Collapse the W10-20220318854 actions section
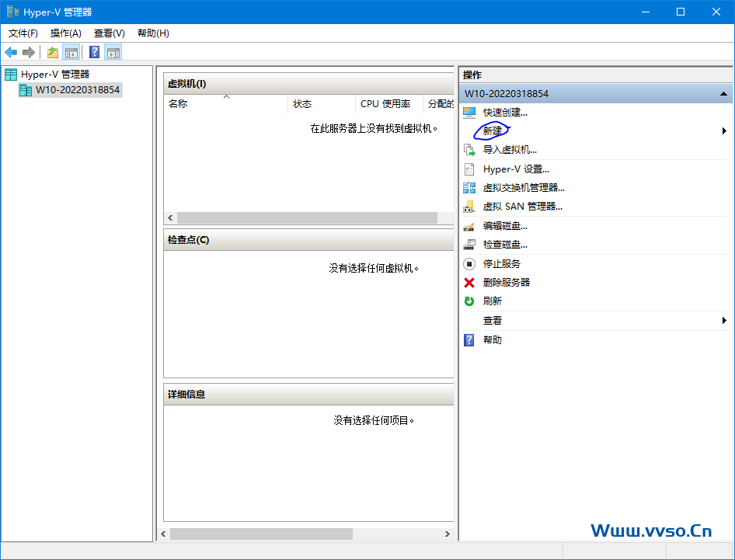The width and height of the screenshot is (735, 560). [723, 93]
